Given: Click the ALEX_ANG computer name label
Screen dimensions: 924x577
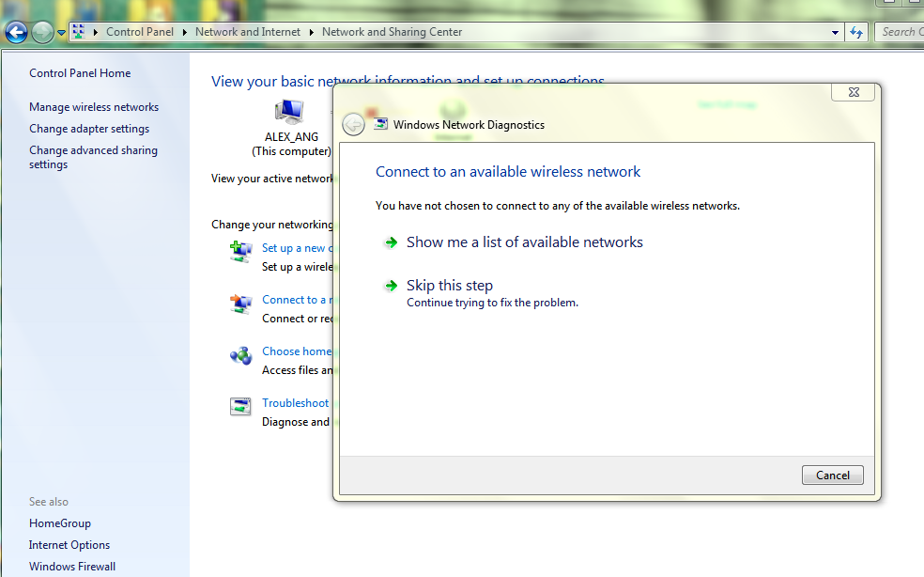Looking at the screenshot, I should pyautogui.click(x=291, y=137).
